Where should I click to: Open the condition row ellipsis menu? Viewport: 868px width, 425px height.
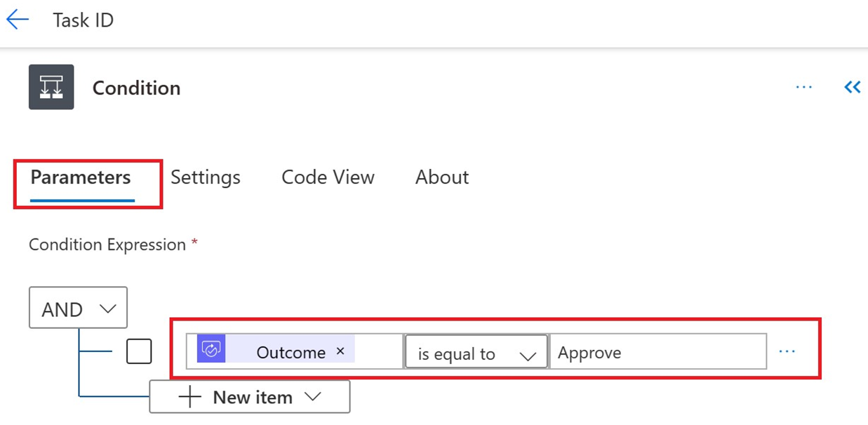788,351
